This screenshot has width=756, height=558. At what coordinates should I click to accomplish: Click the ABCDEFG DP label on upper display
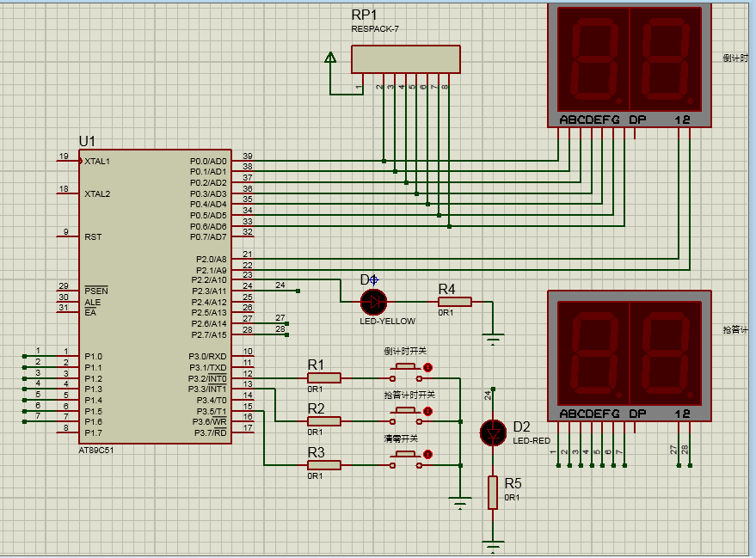tap(602, 120)
